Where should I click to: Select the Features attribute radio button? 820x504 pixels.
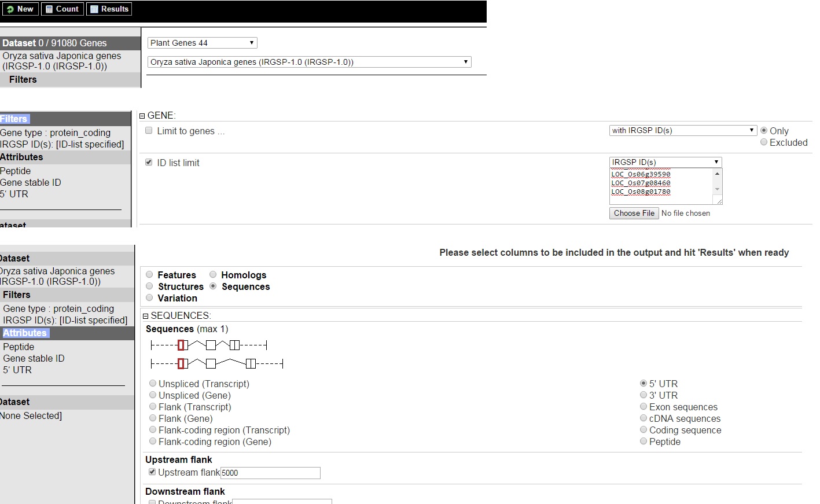150,275
